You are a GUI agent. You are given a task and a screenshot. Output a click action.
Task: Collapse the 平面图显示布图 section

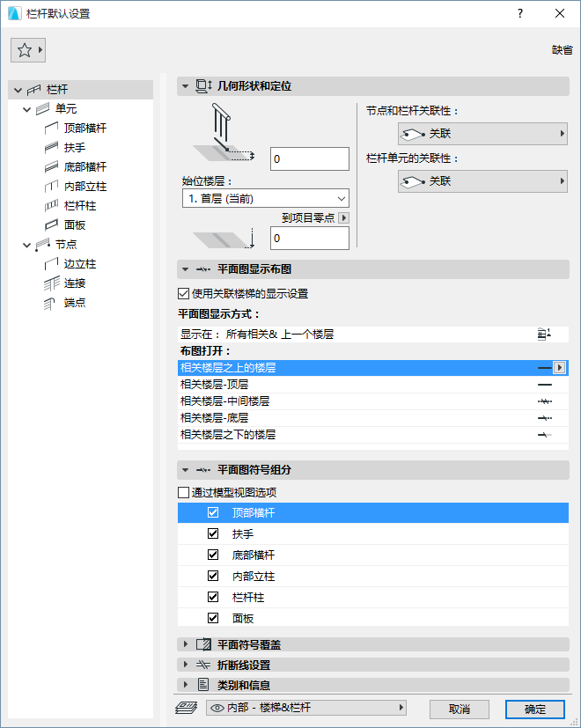coord(186,269)
